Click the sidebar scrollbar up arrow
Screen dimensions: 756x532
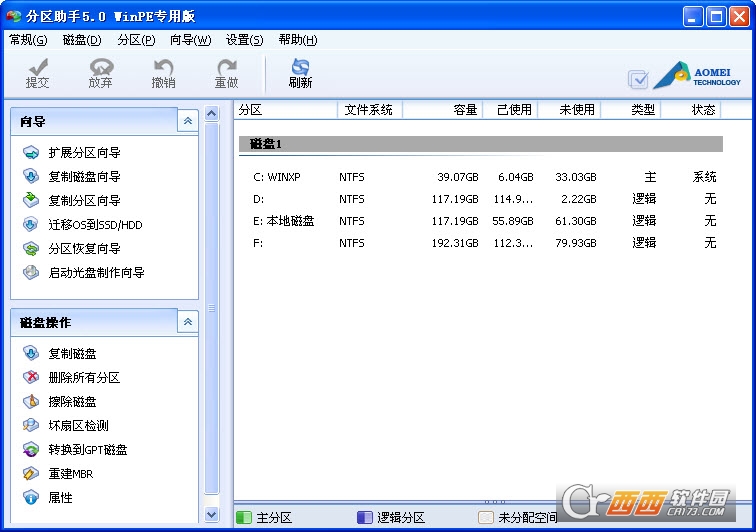point(211,114)
